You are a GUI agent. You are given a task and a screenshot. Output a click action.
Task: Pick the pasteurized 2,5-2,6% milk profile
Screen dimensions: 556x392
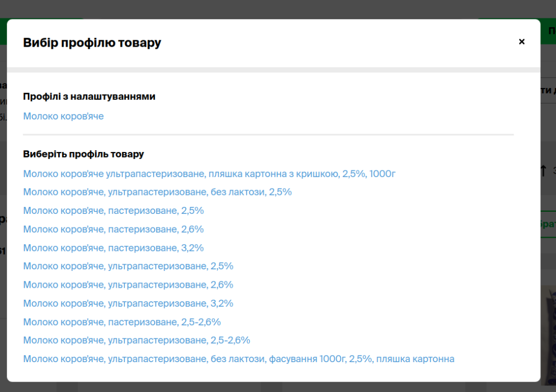click(x=122, y=321)
